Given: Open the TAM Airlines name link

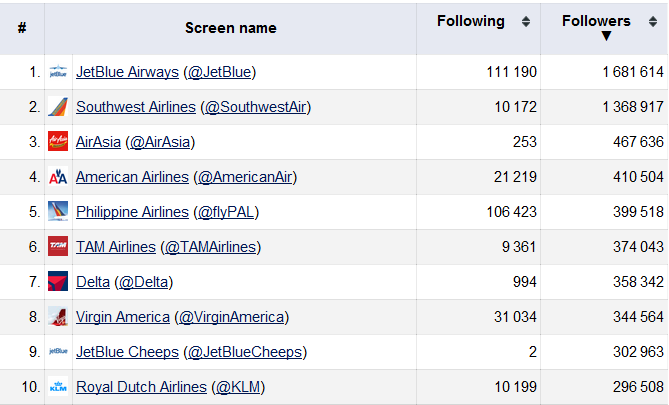Looking at the screenshot, I should point(116,247).
